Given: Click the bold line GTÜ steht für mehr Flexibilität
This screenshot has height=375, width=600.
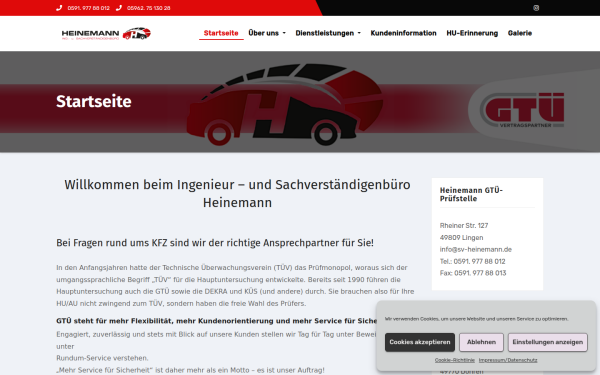Looking at the screenshot, I should tap(216, 321).
